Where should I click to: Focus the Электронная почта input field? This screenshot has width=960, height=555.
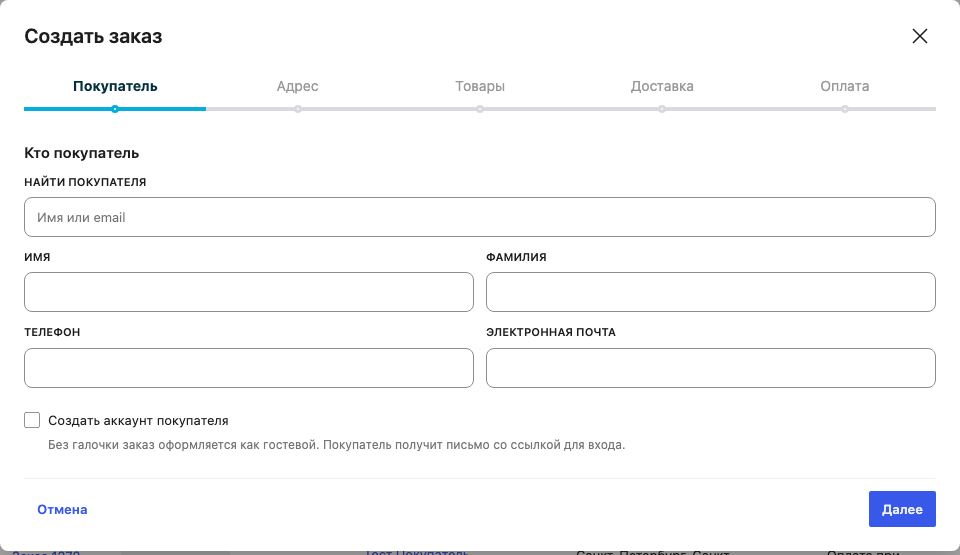point(711,368)
